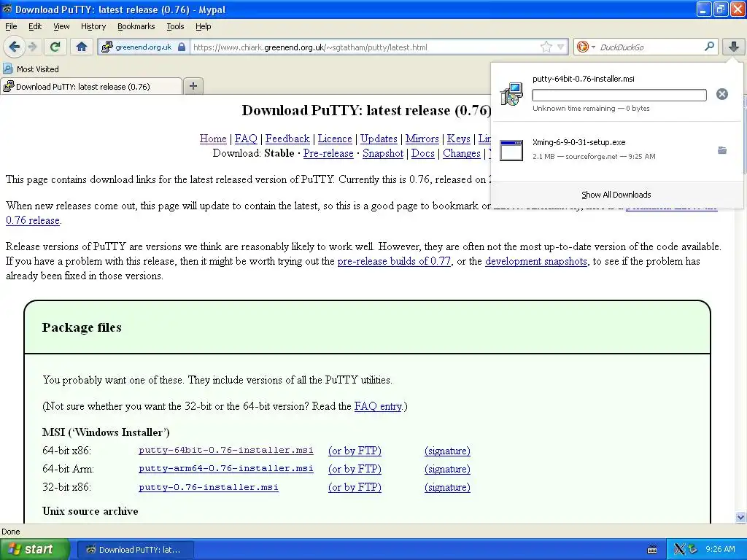Open the Mirrors link
Screen dimensions: 747x560
pyautogui.click(x=422, y=139)
